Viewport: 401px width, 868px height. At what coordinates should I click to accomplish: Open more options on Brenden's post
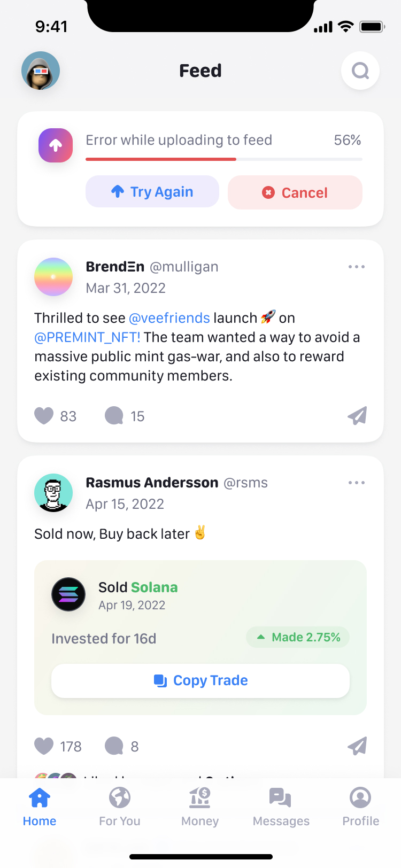click(357, 267)
